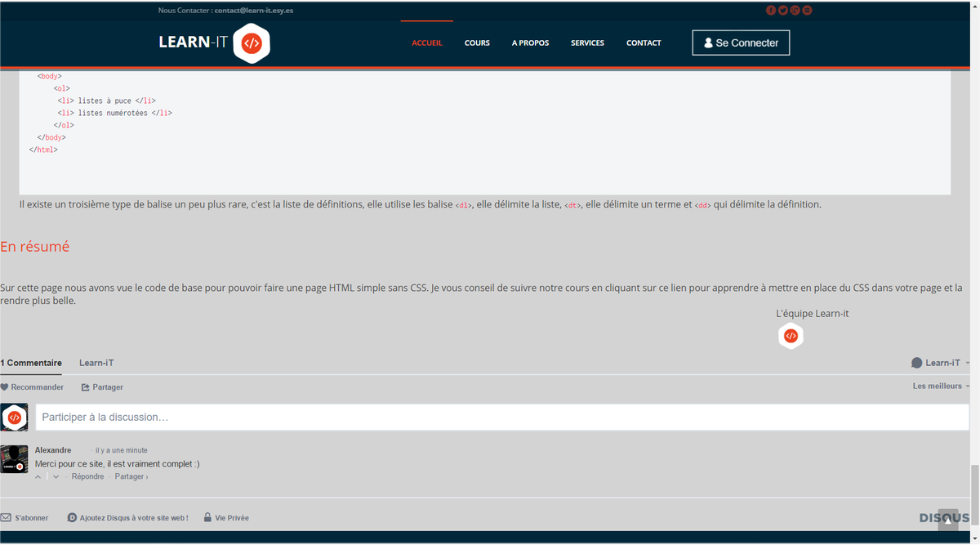Click the opening <body> code line
This screenshot has width=980, height=545.
pos(49,76)
